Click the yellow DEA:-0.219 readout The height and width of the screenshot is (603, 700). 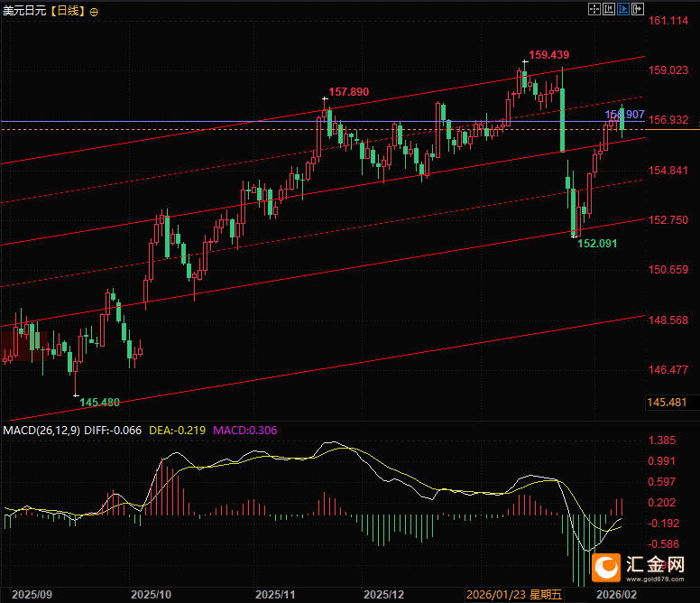tap(177, 431)
